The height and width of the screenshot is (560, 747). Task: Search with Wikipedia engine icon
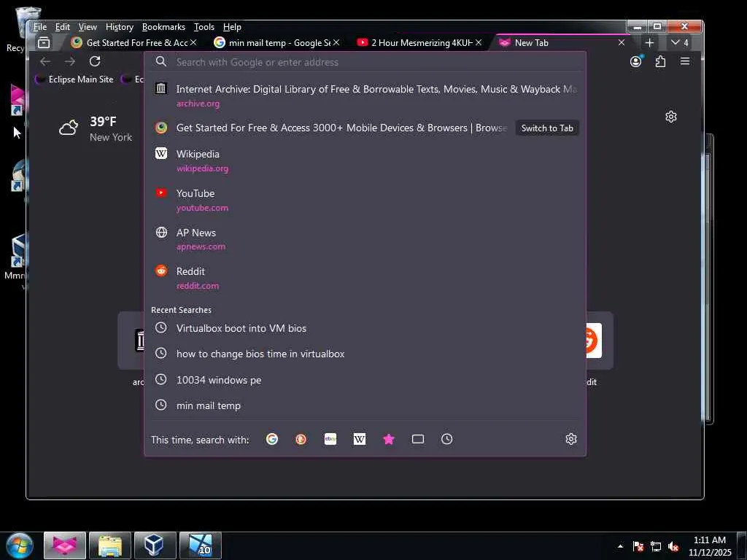pos(360,439)
